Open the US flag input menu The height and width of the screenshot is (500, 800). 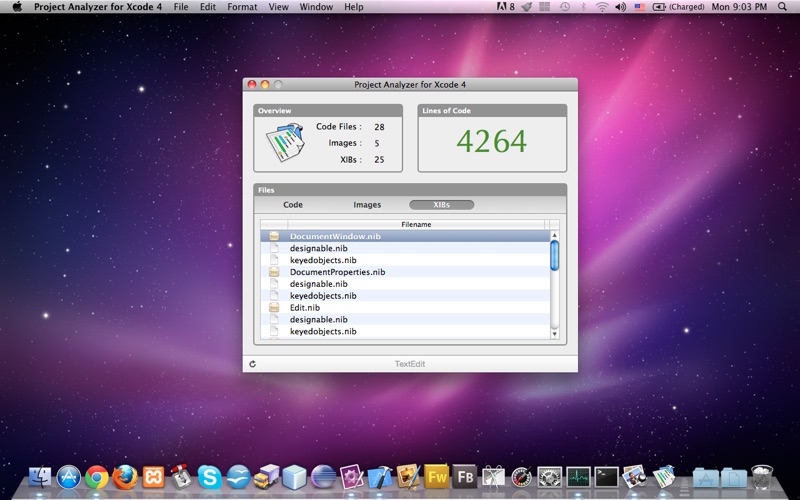coord(639,7)
